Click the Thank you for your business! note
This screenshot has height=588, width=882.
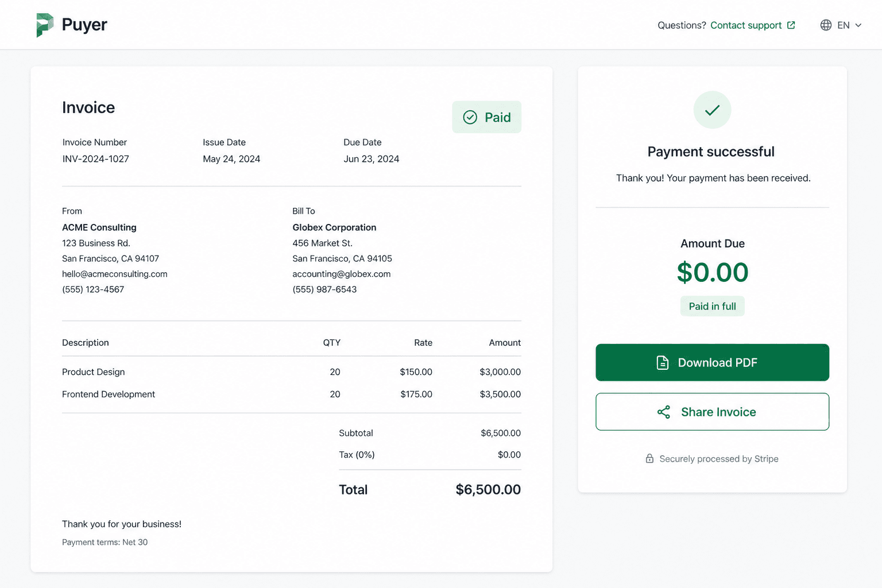coord(122,524)
